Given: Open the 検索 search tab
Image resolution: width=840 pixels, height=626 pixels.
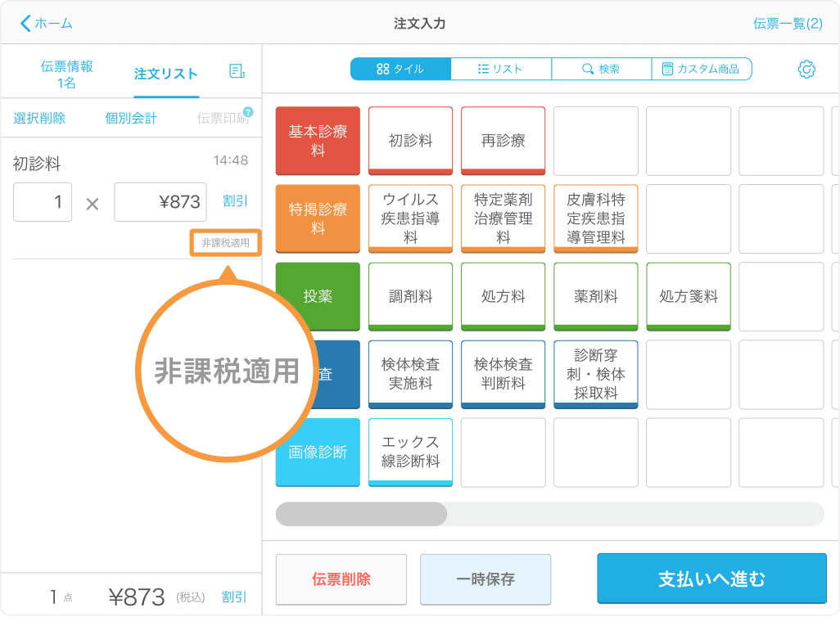Looking at the screenshot, I should [601, 70].
